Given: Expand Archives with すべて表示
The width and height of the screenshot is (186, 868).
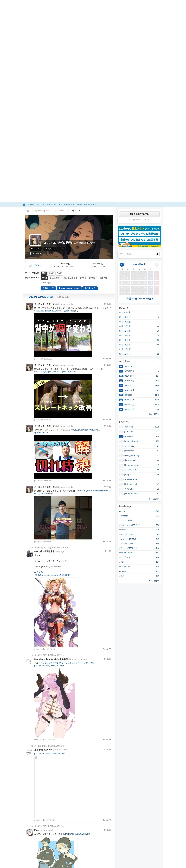Looking at the screenshot, I should [154, 414].
